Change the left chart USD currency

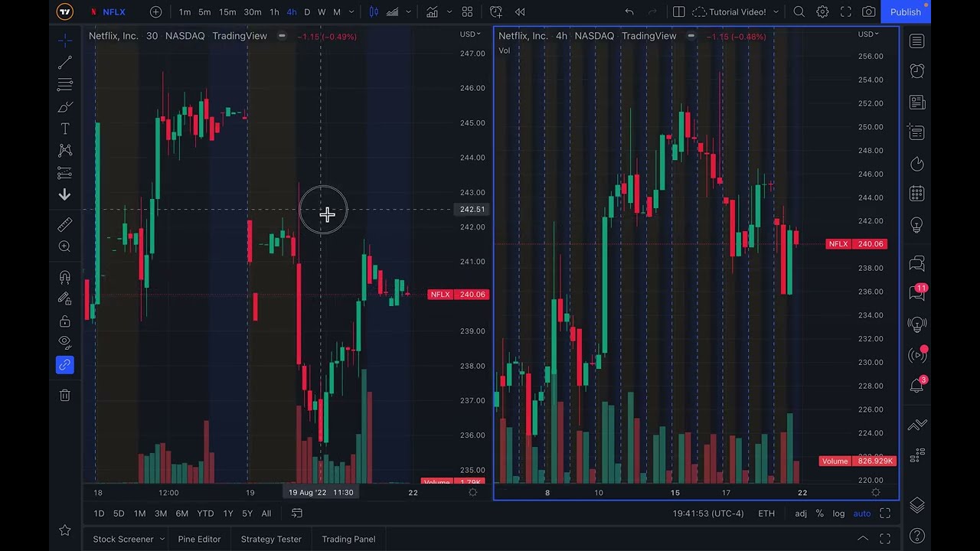470,34
